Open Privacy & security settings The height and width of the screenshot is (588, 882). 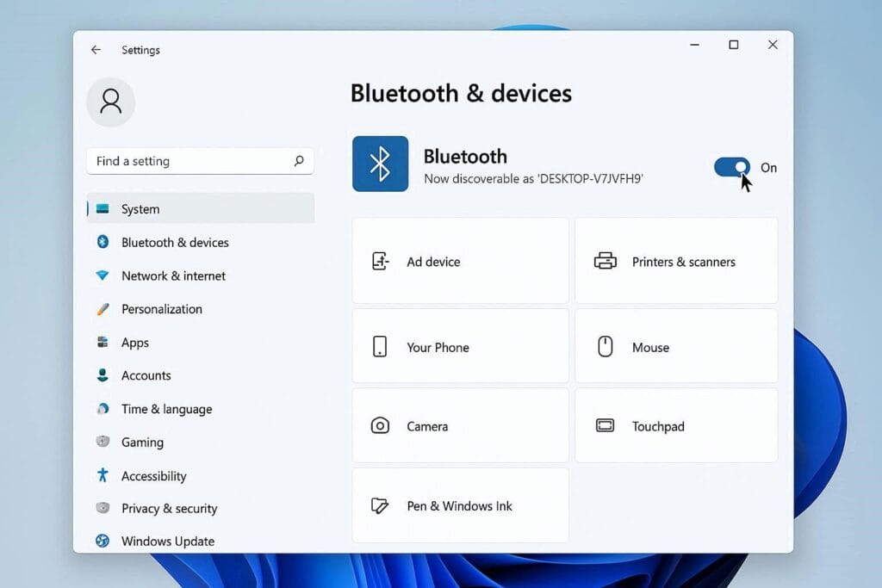(169, 509)
